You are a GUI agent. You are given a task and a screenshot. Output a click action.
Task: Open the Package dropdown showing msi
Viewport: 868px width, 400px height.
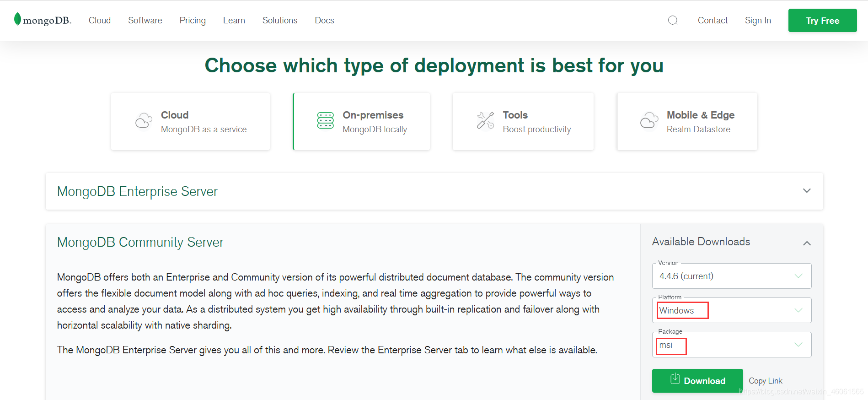point(732,345)
